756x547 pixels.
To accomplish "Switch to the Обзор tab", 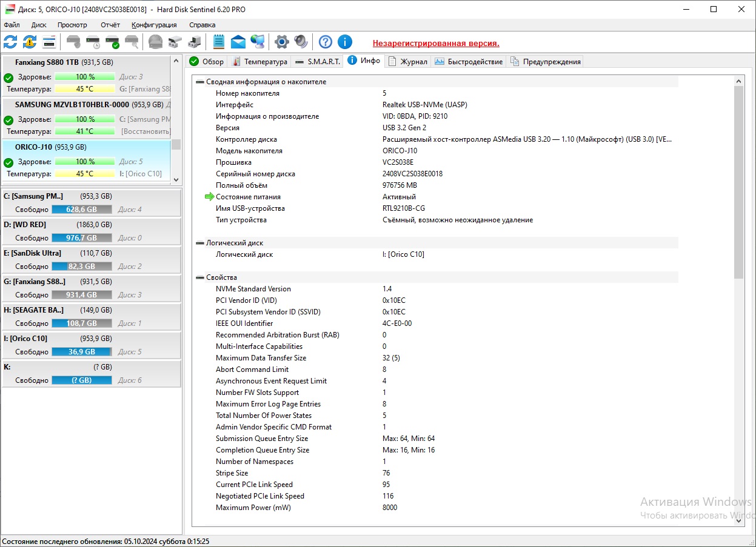I will coord(207,62).
